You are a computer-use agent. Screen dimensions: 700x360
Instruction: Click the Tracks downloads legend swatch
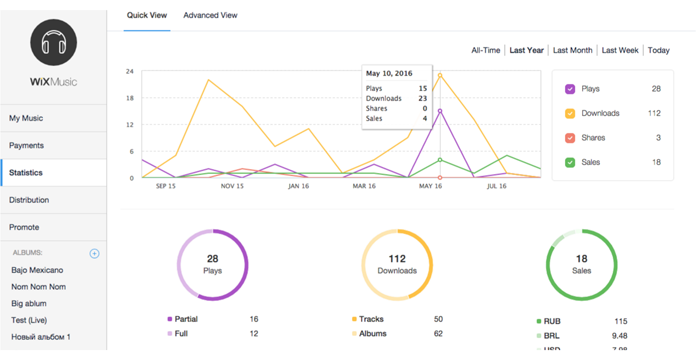pyautogui.click(x=354, y=319)
